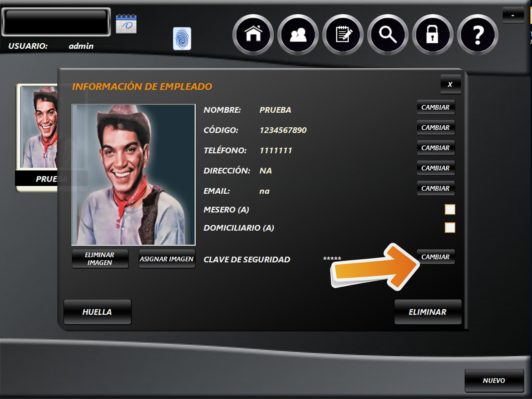
Task: Select the employee photo in dialog
Action: 133,175
